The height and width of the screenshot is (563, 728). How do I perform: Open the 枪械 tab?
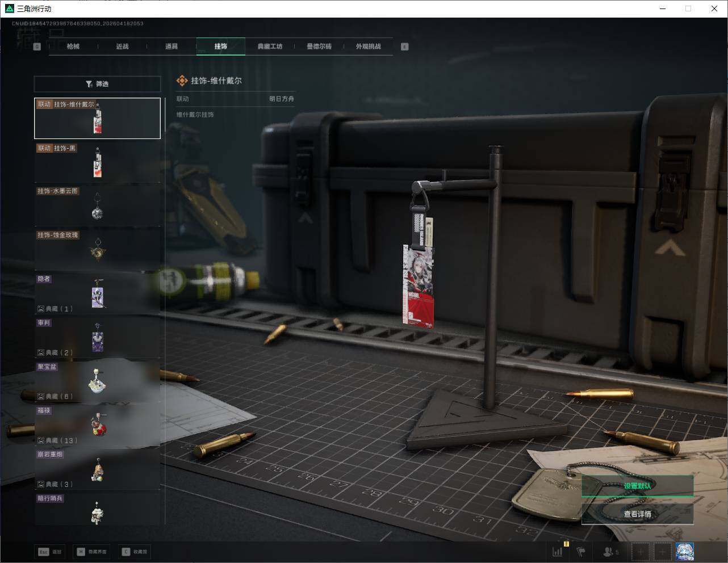point(73,47)
